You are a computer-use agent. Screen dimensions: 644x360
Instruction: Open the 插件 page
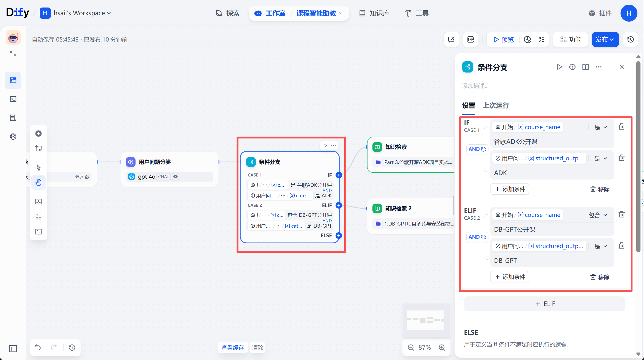(600, 13)
